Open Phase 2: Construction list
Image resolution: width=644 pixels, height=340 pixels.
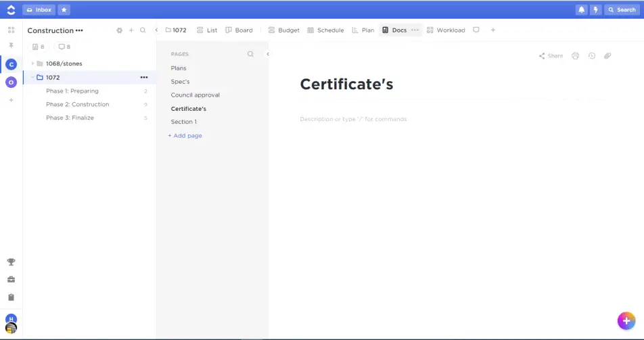click(77, 104)
